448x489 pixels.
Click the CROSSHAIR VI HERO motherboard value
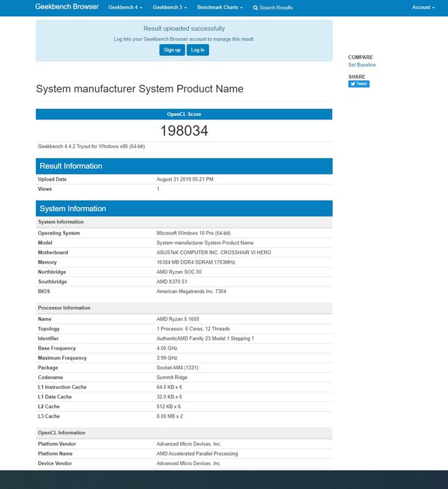point(214,253)
